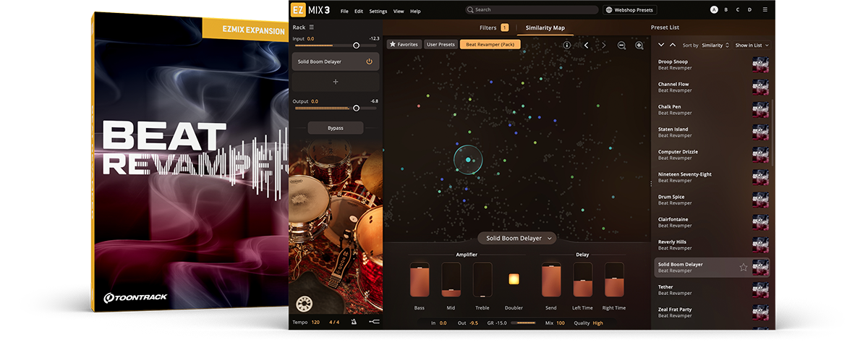Select the Staten Island preset
The width and height of the screenshot is (868, 353).
point(712,132)
